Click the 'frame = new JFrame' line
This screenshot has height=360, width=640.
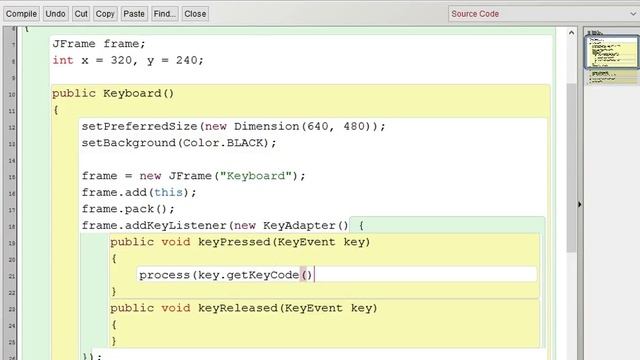(193, 176)
